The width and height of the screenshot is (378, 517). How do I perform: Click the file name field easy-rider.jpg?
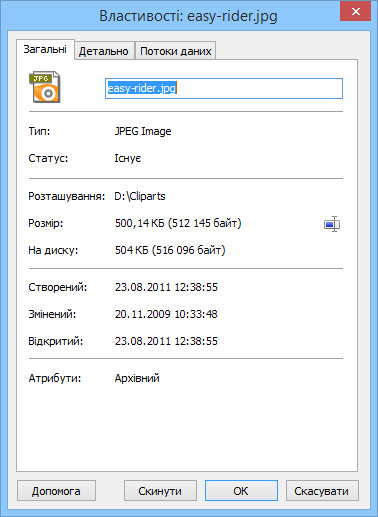(x=224, y=88)
